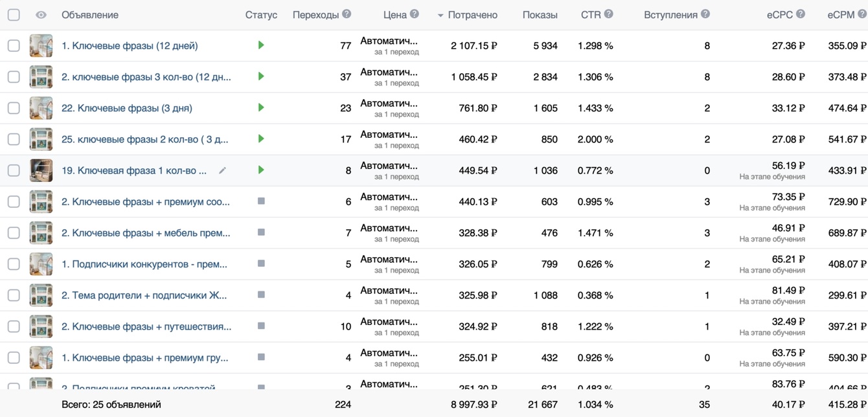Click the thumbnail of ad '19. Ключевая фраза'
This screenshot has width=868, height=417.
click(x=41, y=170)
